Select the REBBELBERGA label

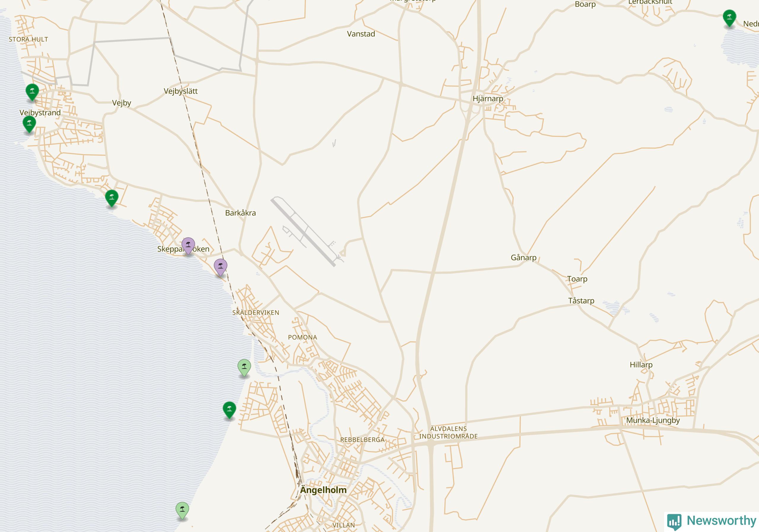pos(362,440)
